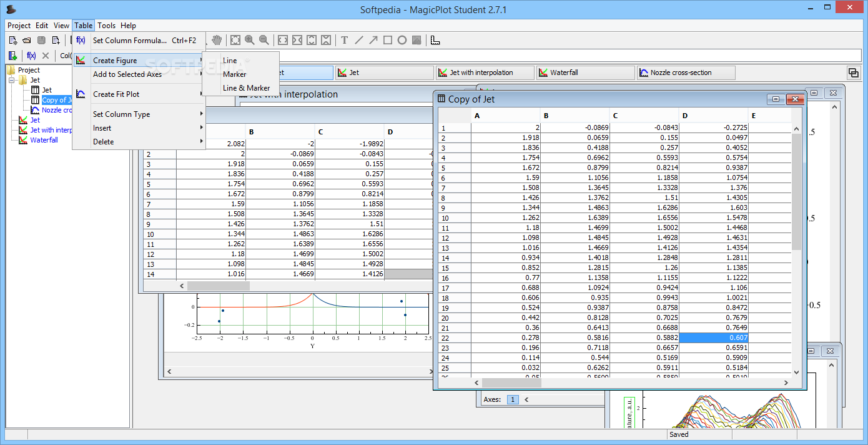Open the Add to Selected Axes submenu

139,74
